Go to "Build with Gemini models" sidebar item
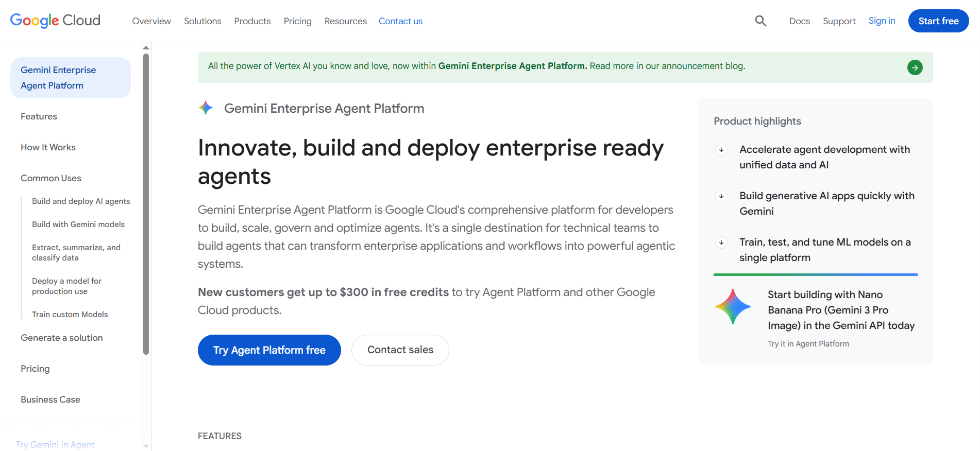Screen dimensions: 980x451 click(78, 224)
